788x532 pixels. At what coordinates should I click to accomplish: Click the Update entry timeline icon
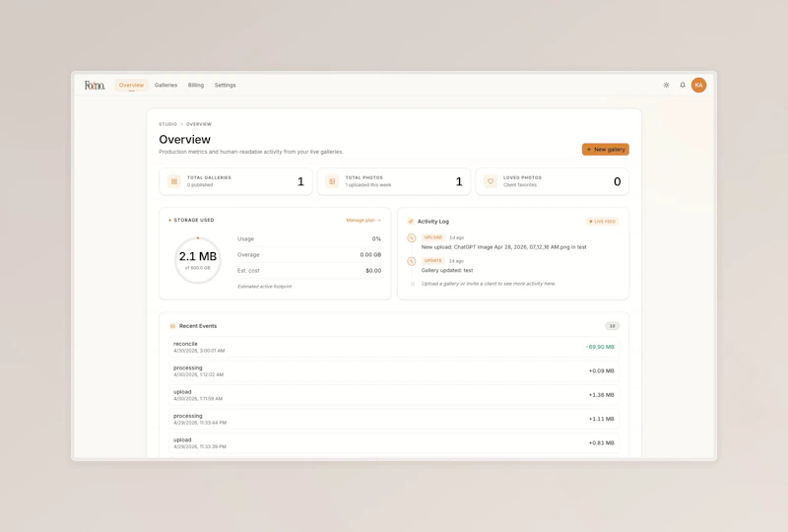(412, 261)
